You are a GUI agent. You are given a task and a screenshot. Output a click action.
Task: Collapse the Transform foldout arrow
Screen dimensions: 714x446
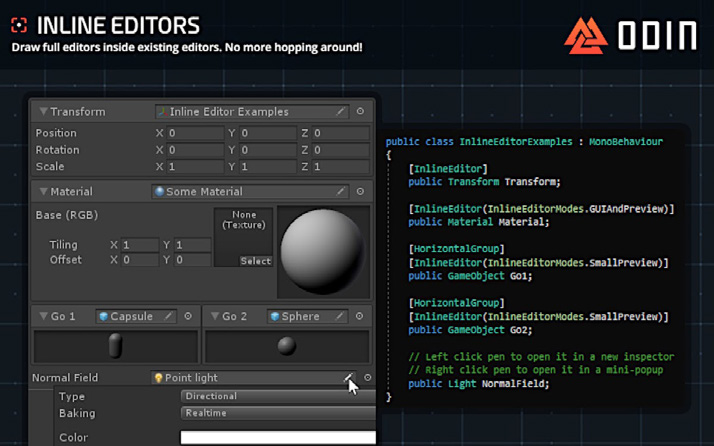[x=43, y=111]
